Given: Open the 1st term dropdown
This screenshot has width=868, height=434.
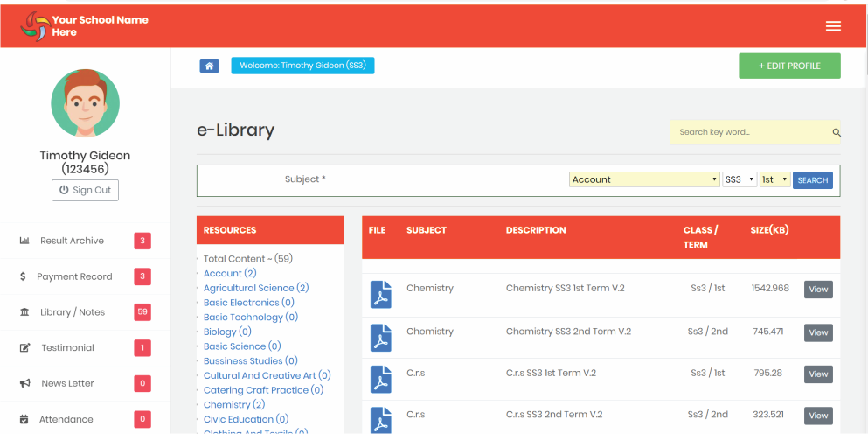Looking at the screenshot, I should click(774, 179).
